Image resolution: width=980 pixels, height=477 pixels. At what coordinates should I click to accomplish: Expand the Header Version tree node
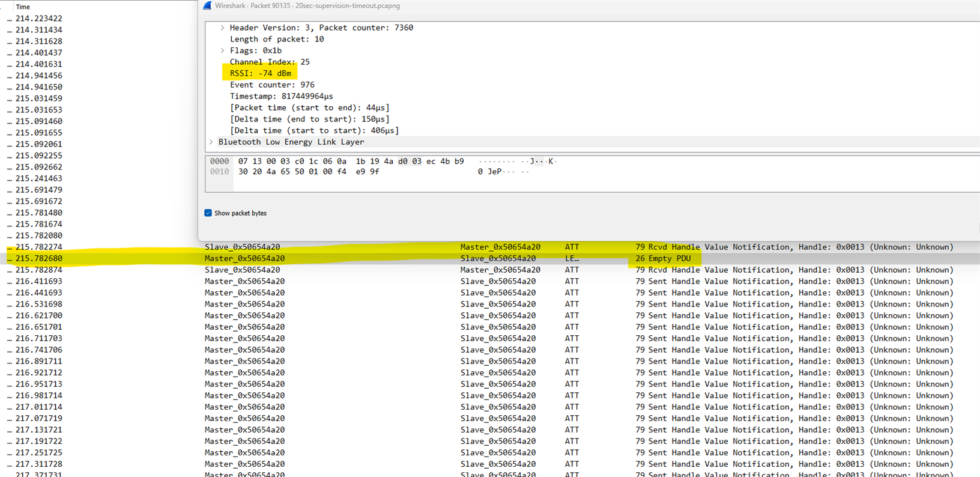point(222,28)
